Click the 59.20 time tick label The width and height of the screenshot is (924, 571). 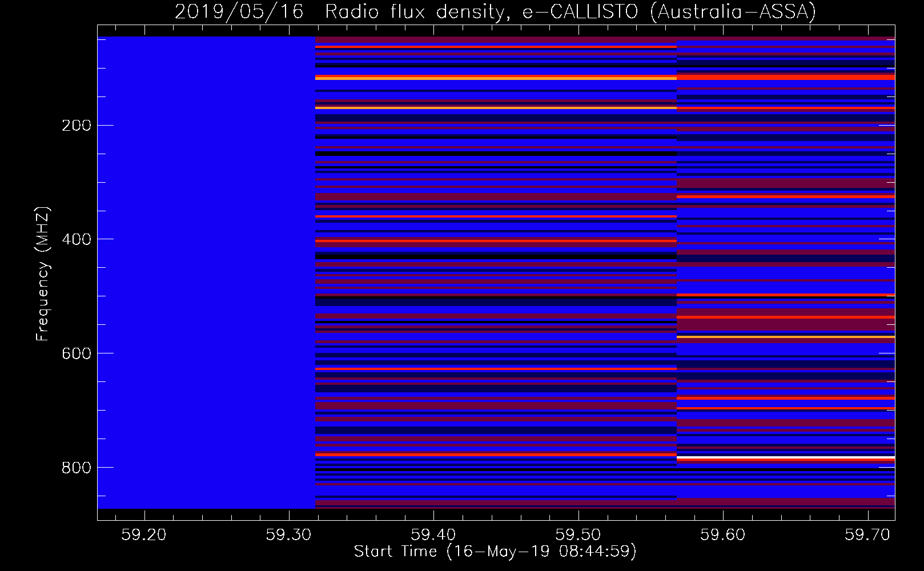click(144, 534)
